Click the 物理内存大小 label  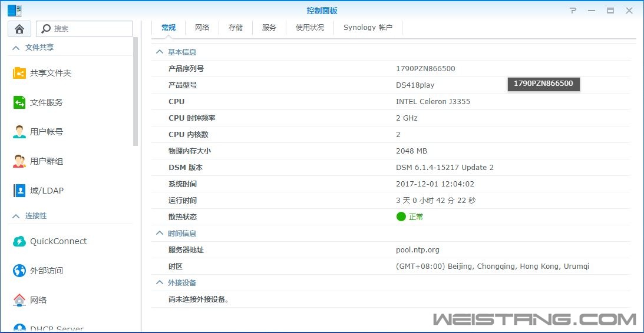(x=189, y=151)
